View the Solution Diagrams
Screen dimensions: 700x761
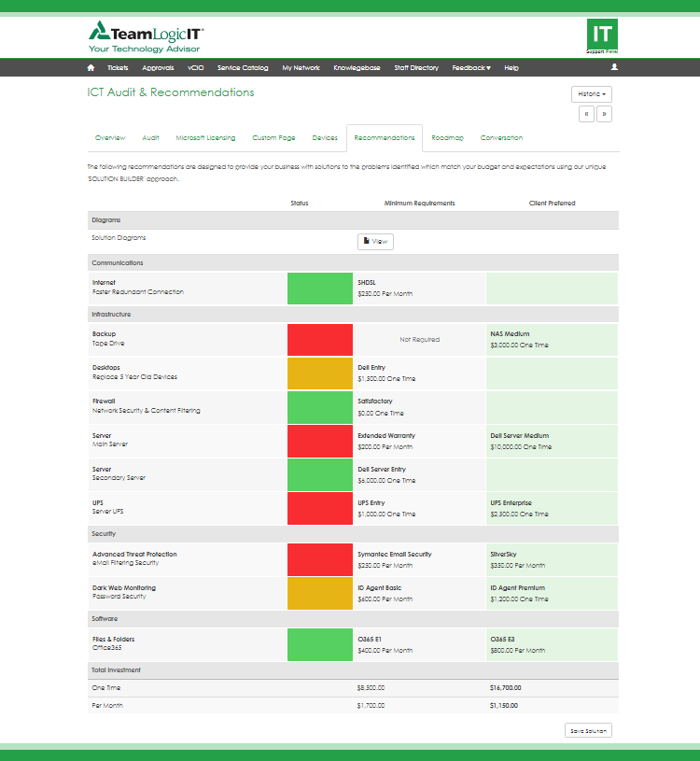pyautogui.click(x=375, y=242)
